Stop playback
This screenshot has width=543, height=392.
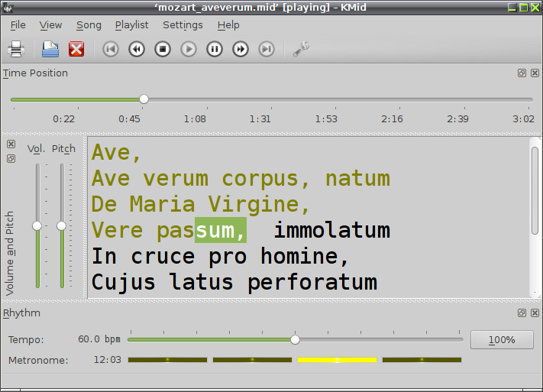tap(163, 49)
